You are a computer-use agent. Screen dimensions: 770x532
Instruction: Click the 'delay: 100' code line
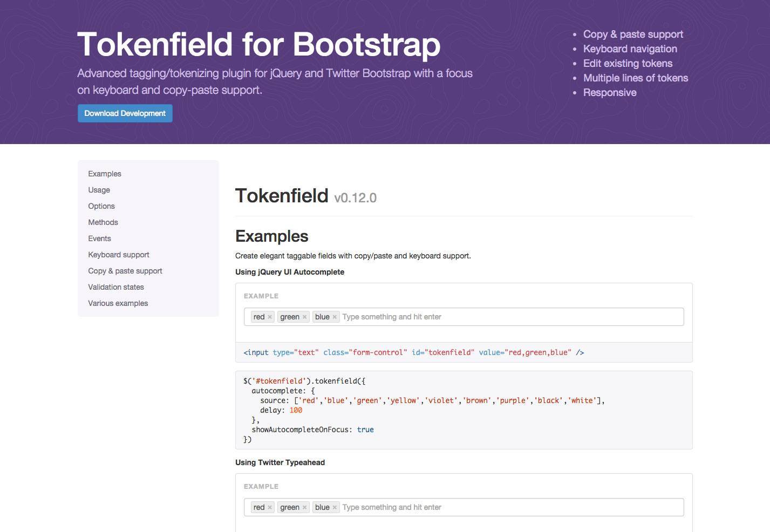click(x=281, y=410)
